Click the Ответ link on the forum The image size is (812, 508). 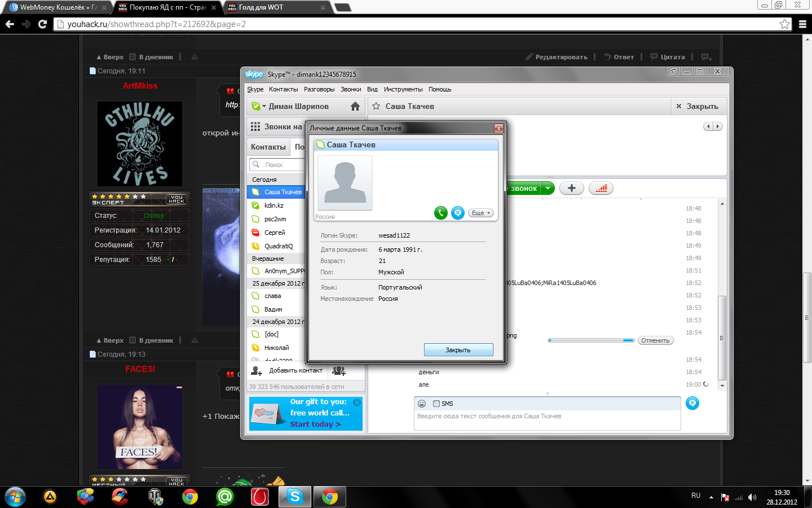pyautogui.click(x=619, y=57)
